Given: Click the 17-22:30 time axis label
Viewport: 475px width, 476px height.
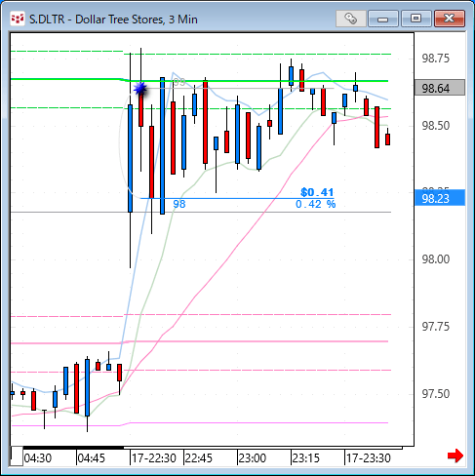Looking at the screenshot, I should point(154,458).
